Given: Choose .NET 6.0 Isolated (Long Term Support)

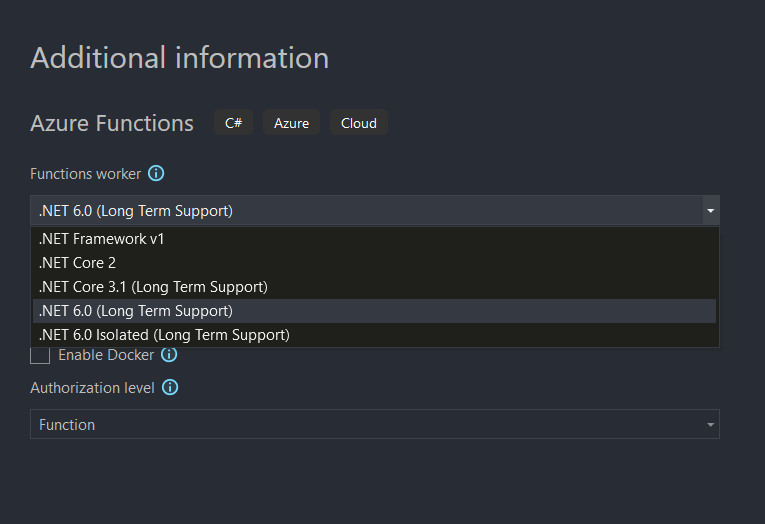Looking at the screenshot, I should pos(374,335).
